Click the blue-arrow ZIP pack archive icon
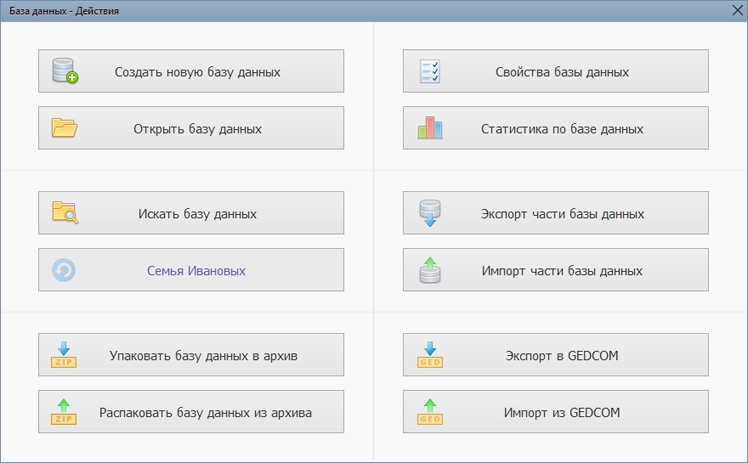This screenshot has height=463, width=748. pos(64,355)
